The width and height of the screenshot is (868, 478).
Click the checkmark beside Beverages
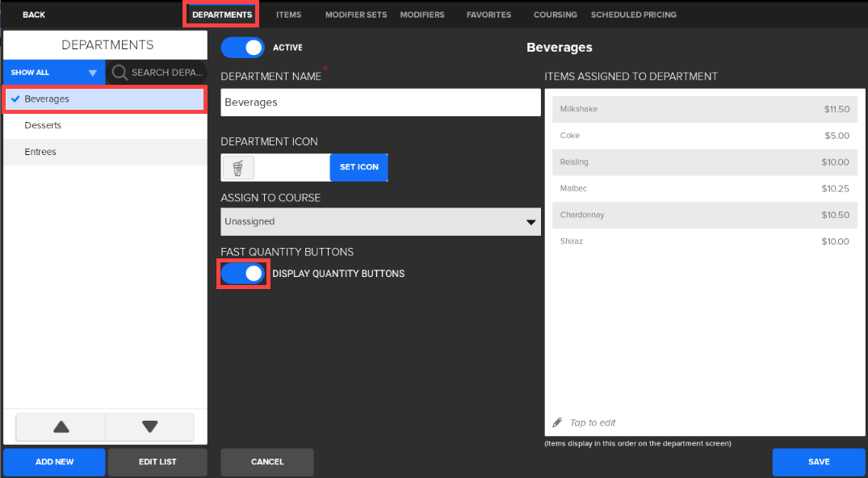pos(15,99)
